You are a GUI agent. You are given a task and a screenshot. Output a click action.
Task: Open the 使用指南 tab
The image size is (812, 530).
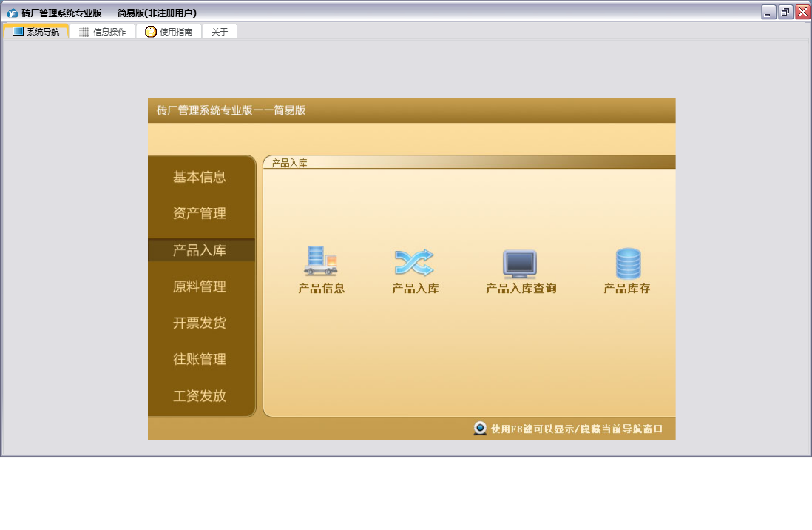(x=169, y=32)
